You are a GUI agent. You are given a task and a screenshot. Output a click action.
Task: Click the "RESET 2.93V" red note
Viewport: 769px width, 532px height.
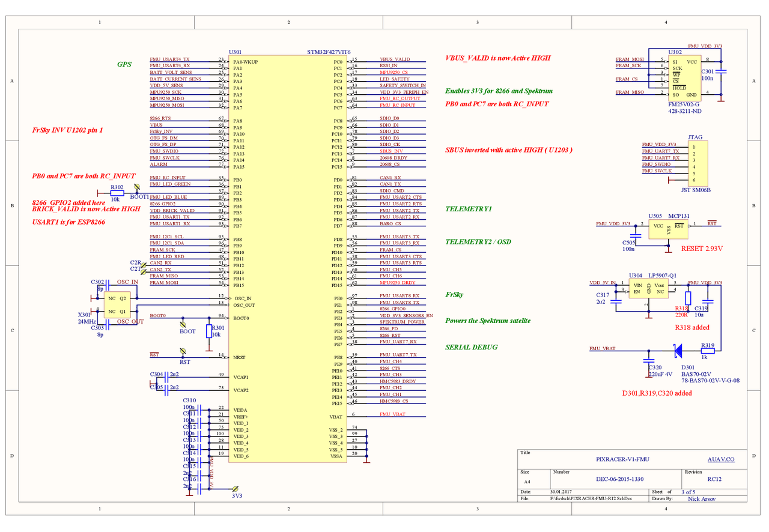click(x=702, y=248)
